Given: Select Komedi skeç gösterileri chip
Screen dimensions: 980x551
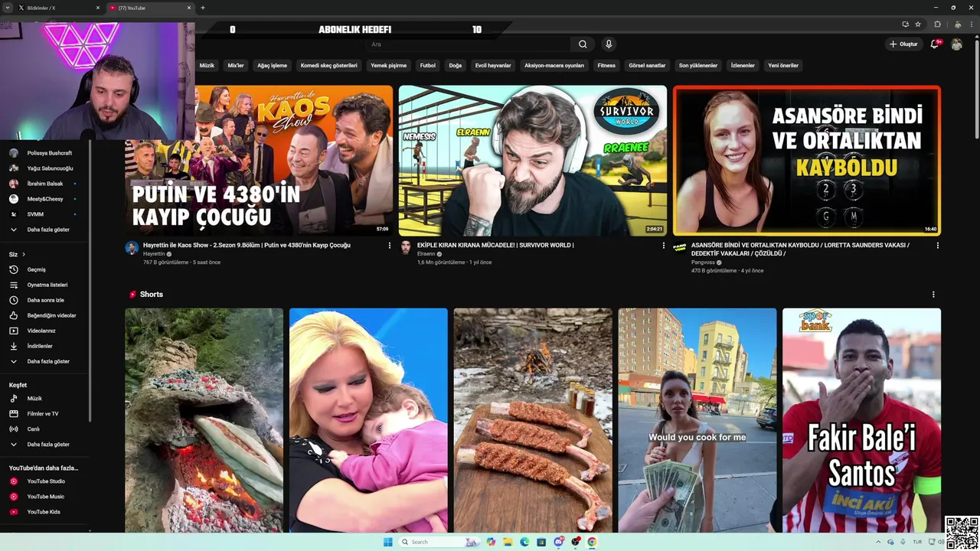Looking at the screenshot, I should (x=329, y=66).
